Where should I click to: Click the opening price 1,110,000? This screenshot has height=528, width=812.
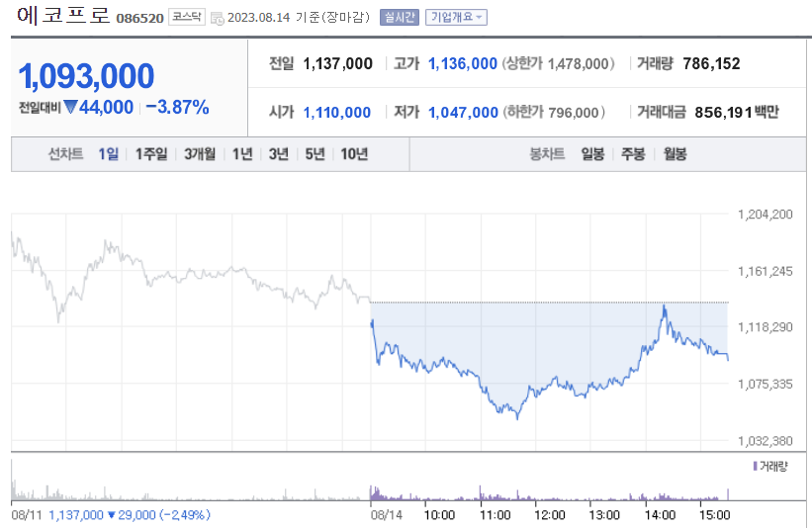pos(336,113)
